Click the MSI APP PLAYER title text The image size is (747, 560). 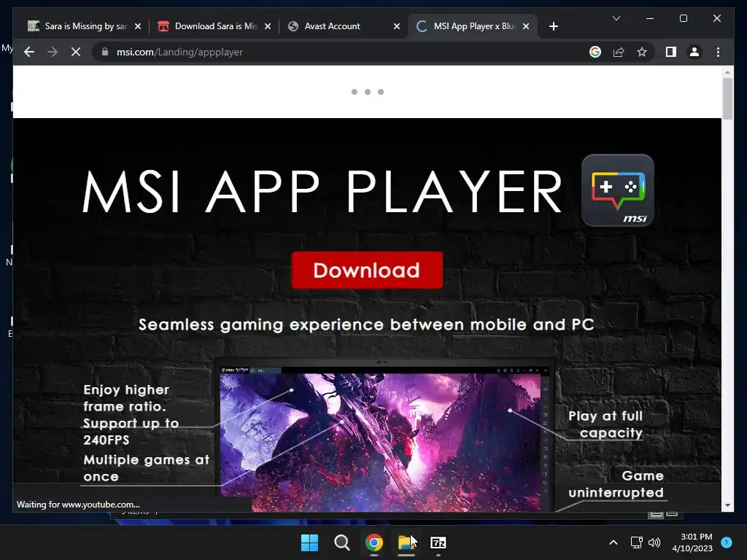[x=322, y=192]
